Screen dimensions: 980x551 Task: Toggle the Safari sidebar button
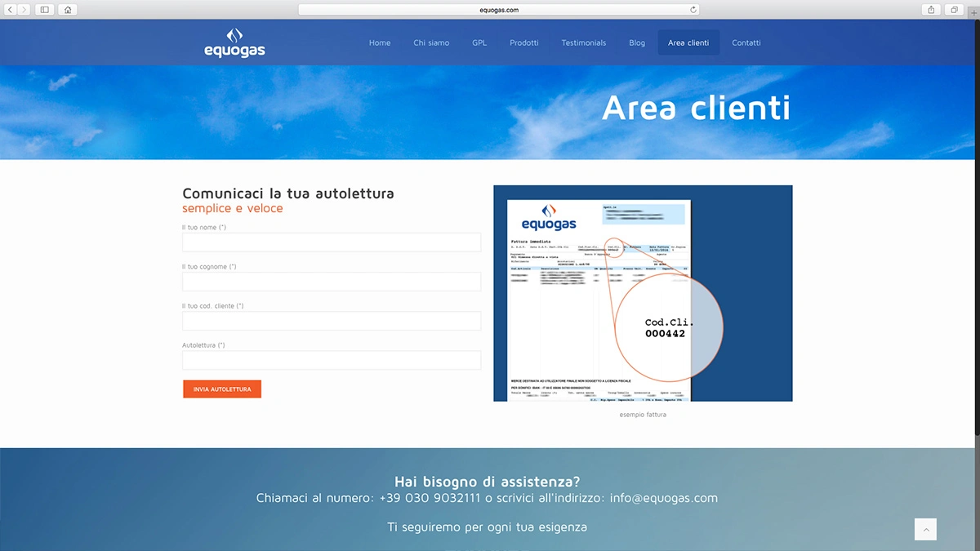pos(44,10)
